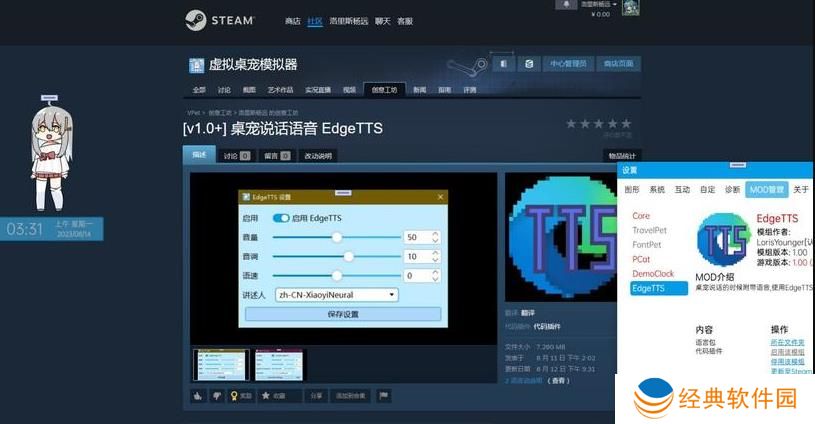815x424 pixels.
Task: Select DemoClock in the mod list
Action: [653, 273]
